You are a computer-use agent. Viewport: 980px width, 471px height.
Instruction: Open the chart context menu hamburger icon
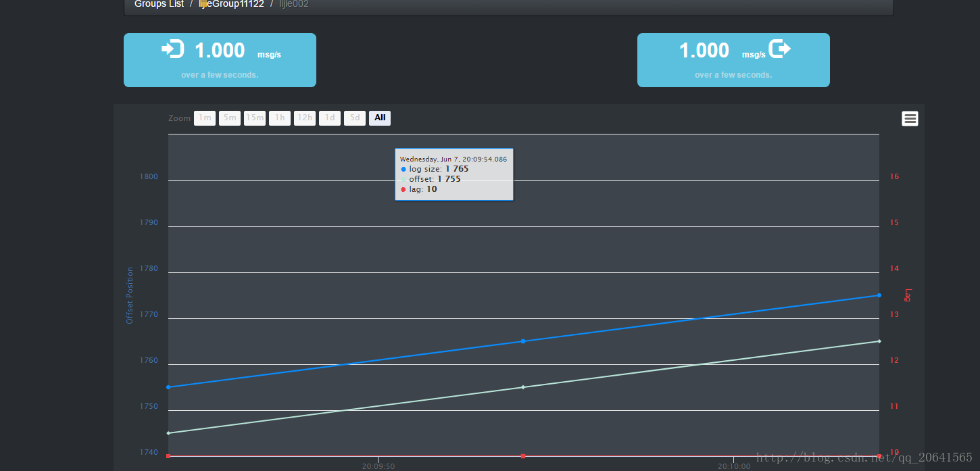[x=910, y=119]
